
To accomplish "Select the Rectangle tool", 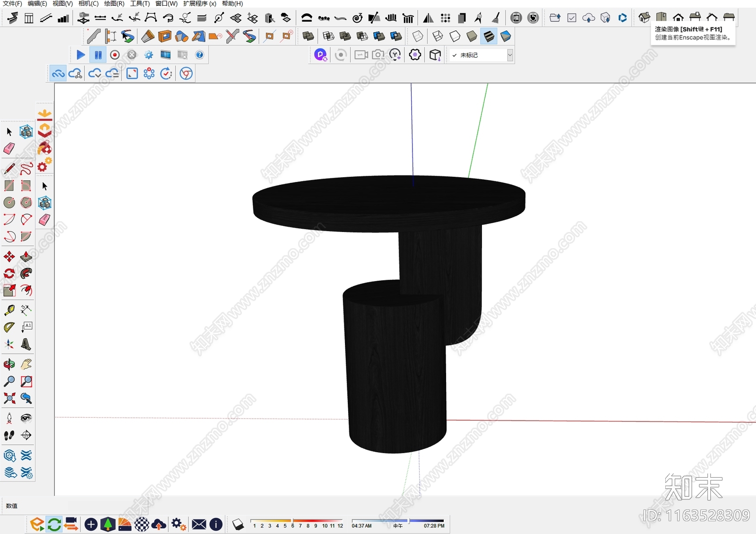I will (x=9, y=185).
